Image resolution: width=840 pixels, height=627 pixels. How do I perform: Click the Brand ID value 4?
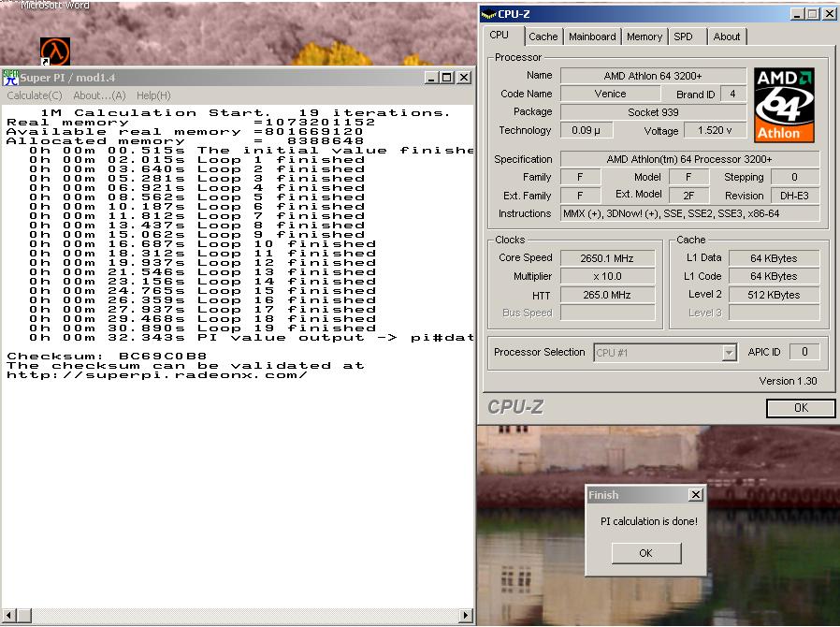coord(732,94)
